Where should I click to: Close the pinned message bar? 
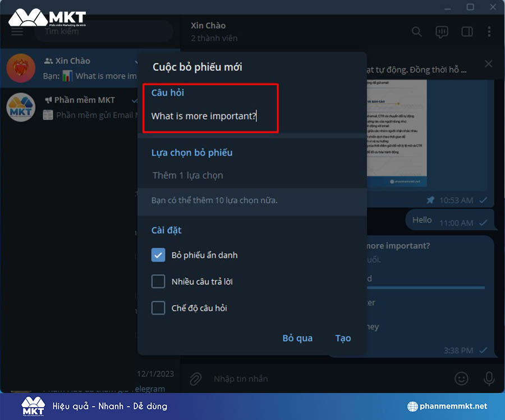point(488,64)
